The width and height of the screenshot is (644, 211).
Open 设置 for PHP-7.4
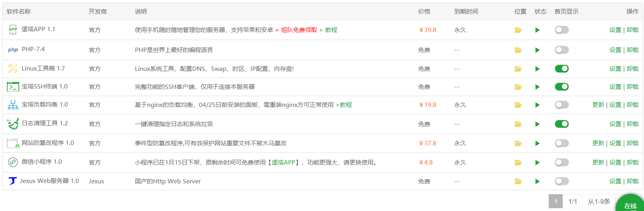coord(615,50)
